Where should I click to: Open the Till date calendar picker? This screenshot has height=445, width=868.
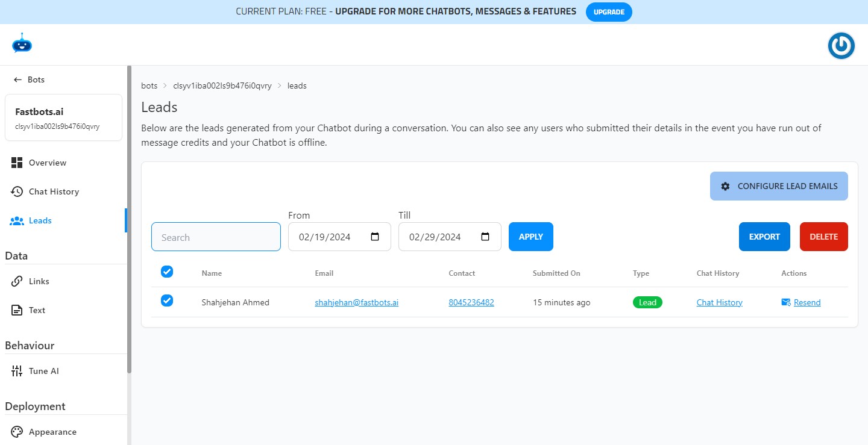(485, 237)
